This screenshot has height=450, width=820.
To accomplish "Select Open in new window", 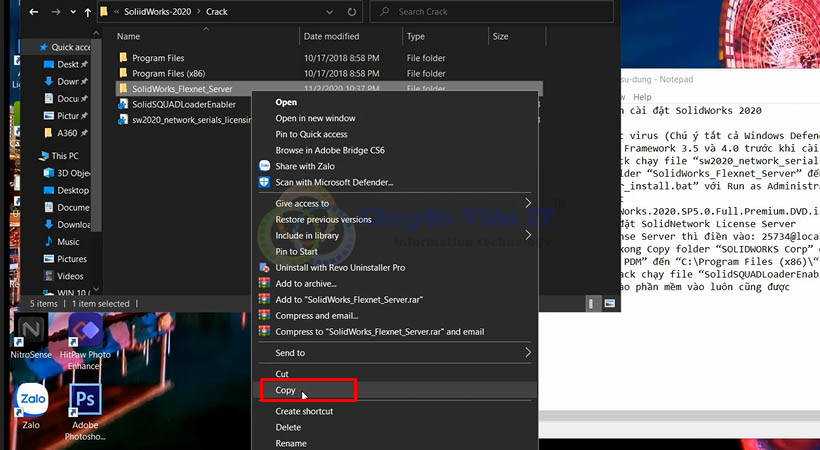I will 315,118.
